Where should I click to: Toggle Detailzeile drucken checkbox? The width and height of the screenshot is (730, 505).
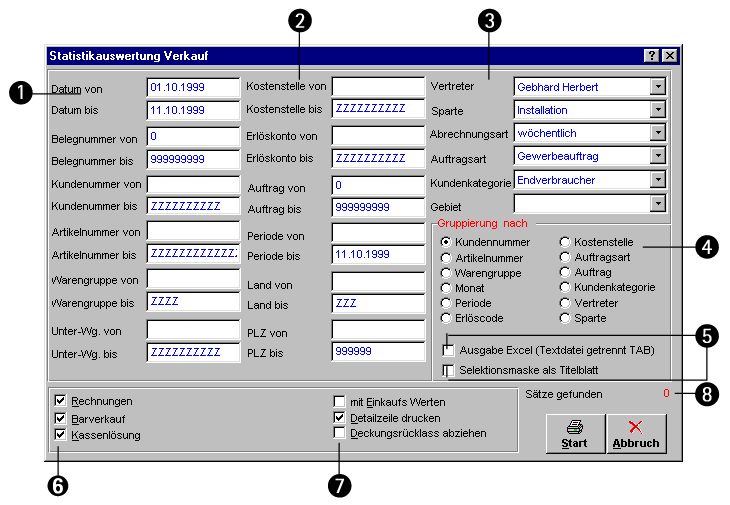click(x=339, y=417)
